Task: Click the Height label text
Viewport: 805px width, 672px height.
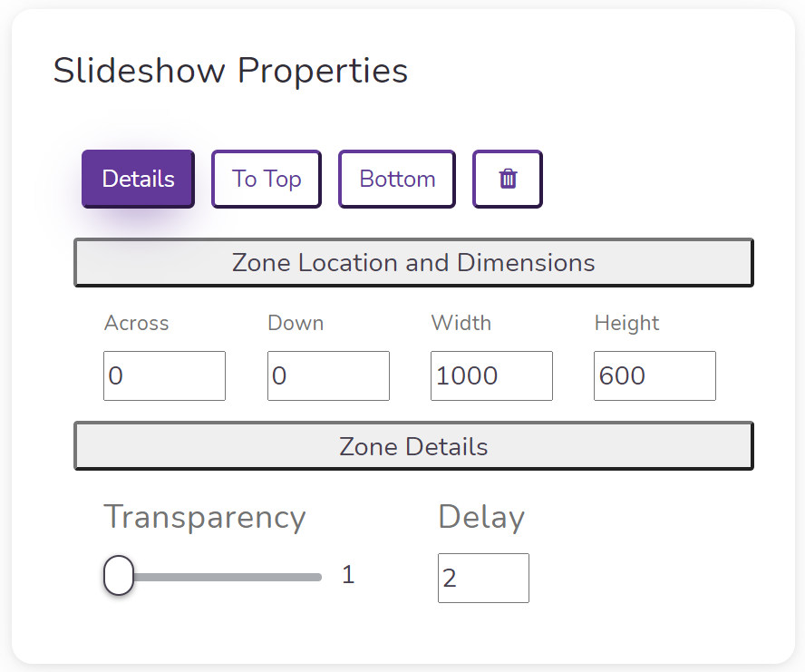Action: coord(626,323)
